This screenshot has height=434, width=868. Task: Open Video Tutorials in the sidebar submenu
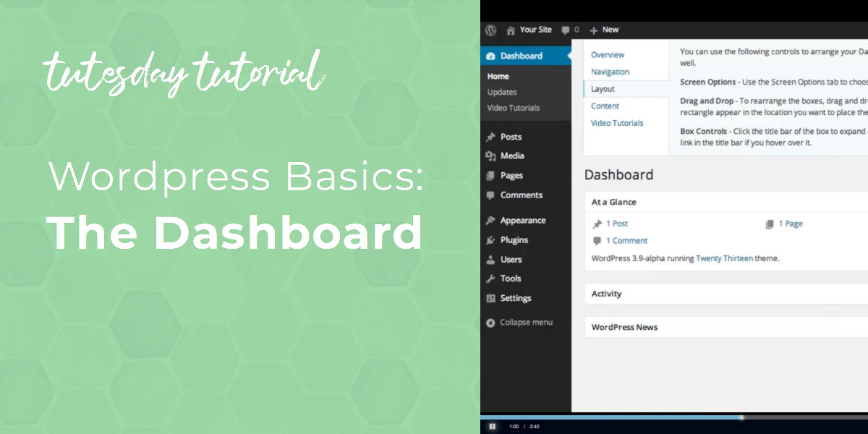pyautogui.click(x=514, y=108)
